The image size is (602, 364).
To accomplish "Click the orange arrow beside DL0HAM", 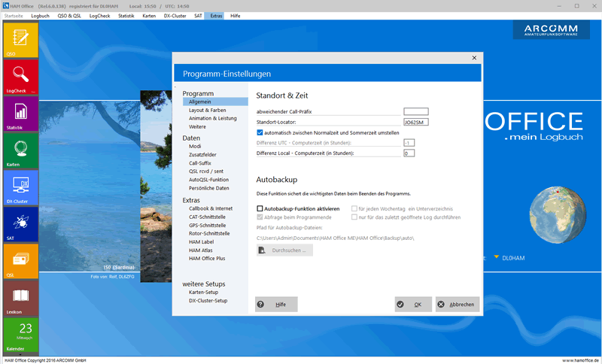I will (x=496, y=257).
